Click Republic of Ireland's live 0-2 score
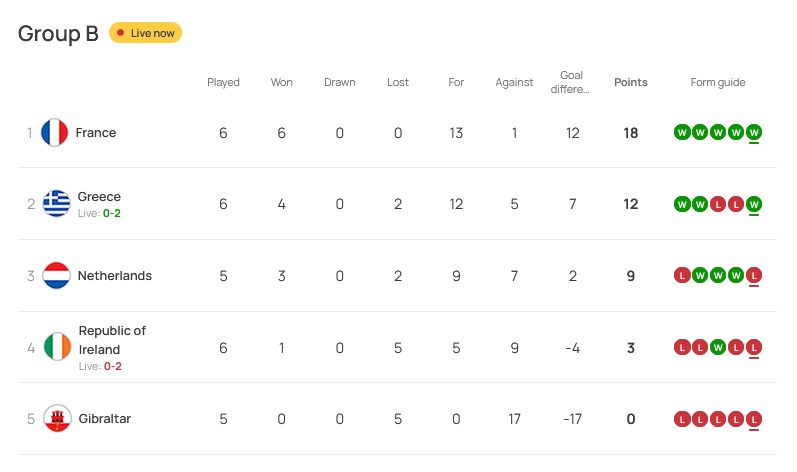The height and width of the screenshot is (472, 797). (112, 366)
